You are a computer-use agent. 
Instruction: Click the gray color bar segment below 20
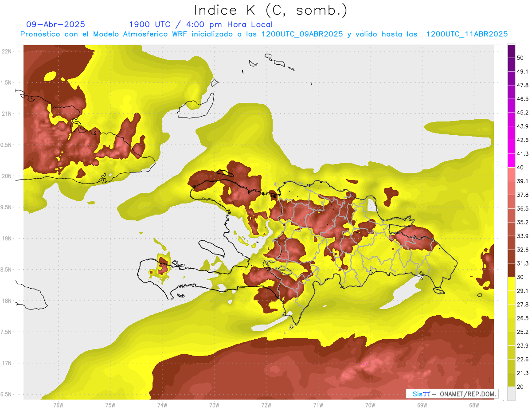coord(511,393)
